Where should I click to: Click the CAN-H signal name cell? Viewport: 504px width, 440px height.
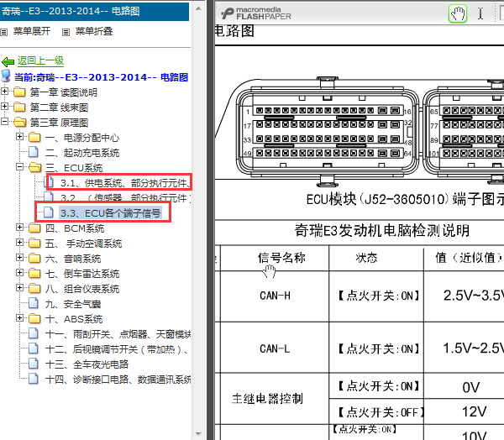(x=275, y=296)
